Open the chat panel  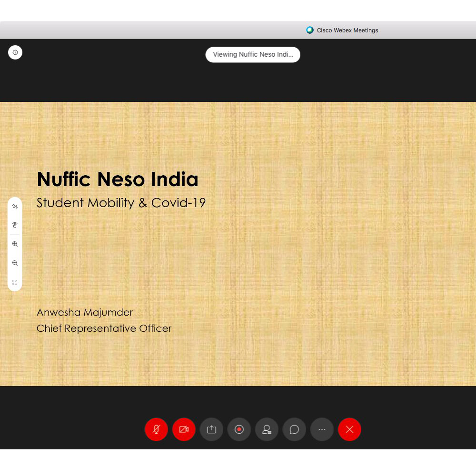tap(294, 429)
